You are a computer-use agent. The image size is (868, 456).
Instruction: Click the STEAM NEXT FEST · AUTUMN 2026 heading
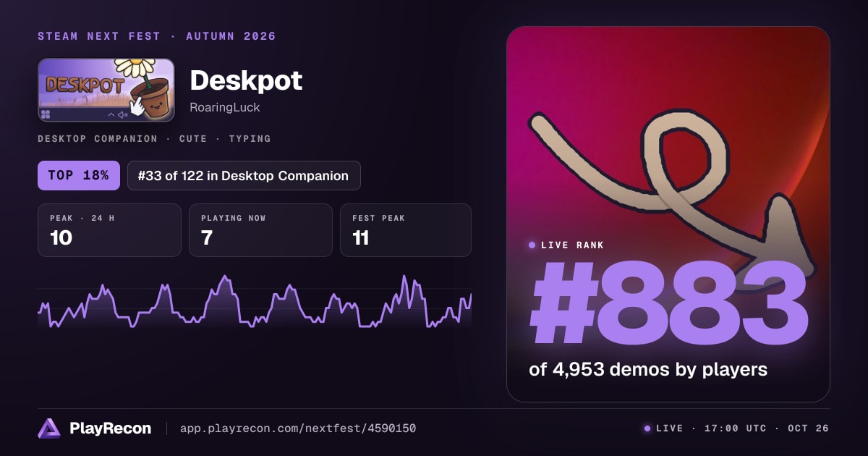(x=157, y=36)
